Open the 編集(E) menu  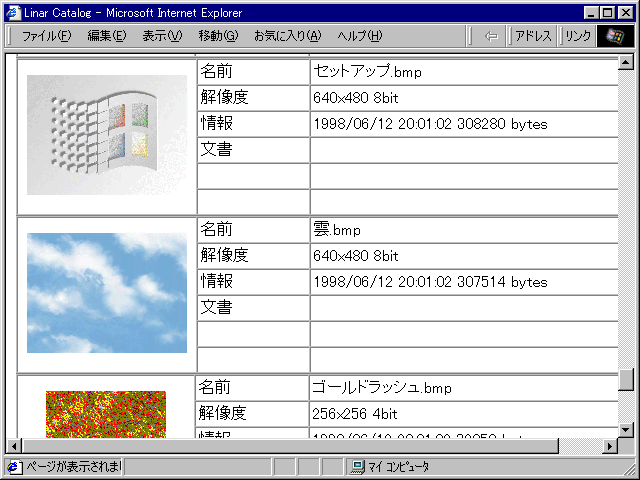coord(107,36)
